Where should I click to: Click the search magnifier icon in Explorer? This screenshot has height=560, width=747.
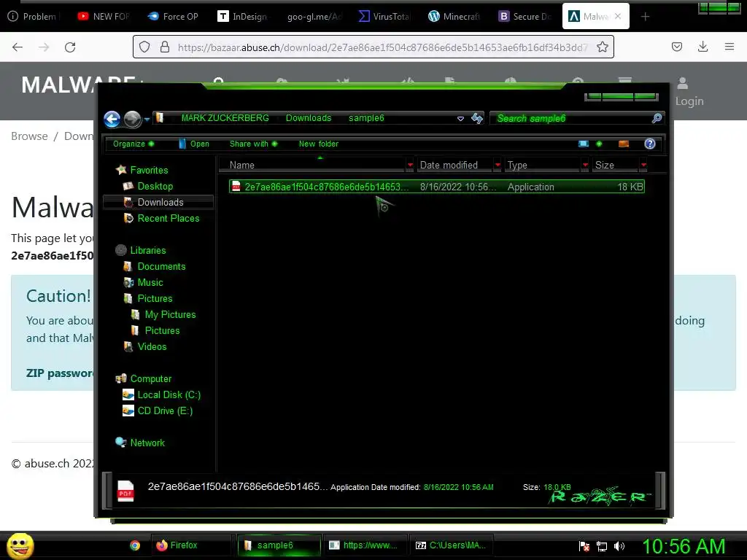657,118
